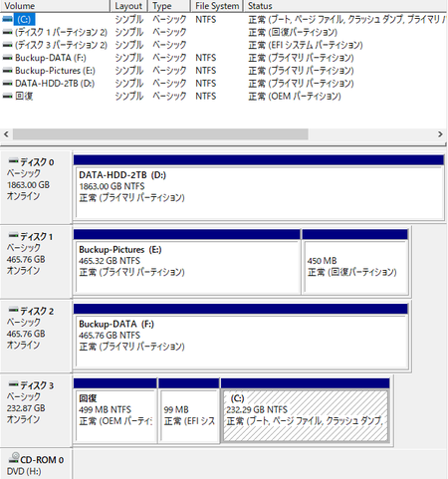Screen dimensions: 448x479
Task: Select DATA-HDD-2TB (D:) in volume list
Action: pyautogui.click(x=55, y=84)
